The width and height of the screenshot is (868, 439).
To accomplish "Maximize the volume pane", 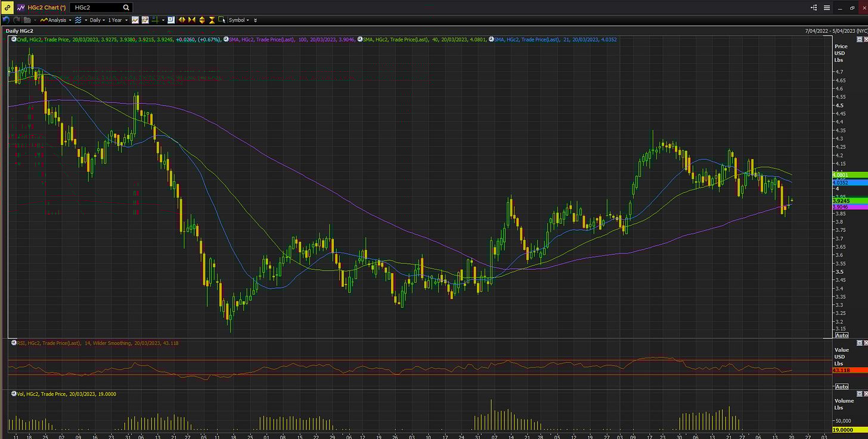I will point(859,394).
